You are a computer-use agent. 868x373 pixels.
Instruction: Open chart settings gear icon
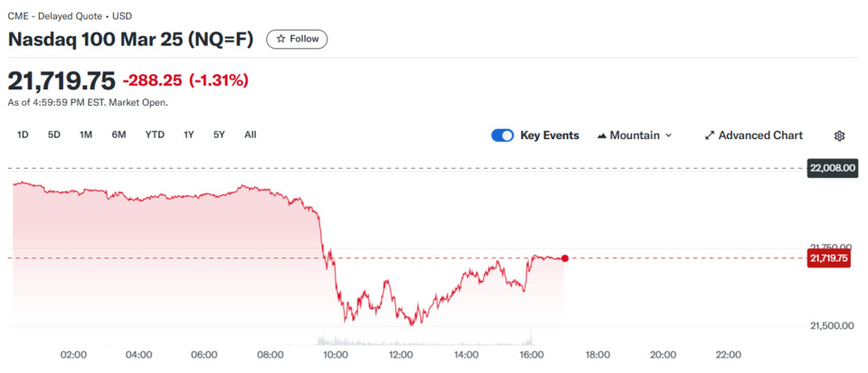(839, 136)
